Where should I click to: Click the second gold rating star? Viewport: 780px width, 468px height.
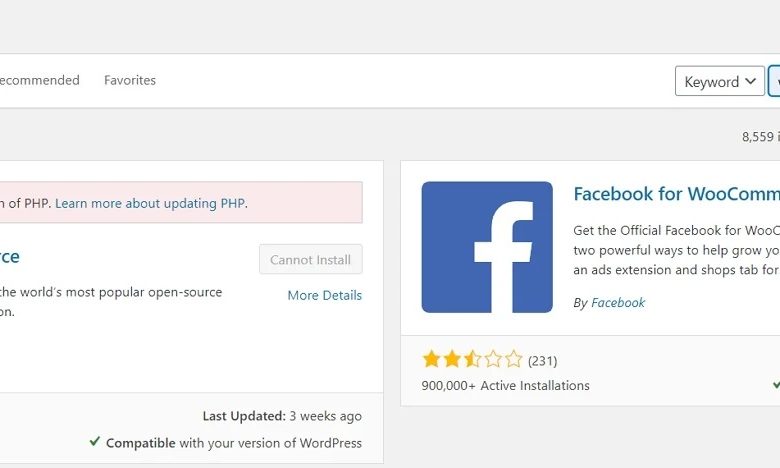(x=452, y=359)
